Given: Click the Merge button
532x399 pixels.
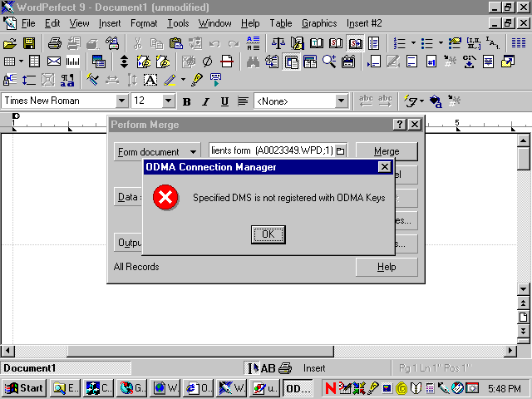Looking at the screenshot, I should point(386,151).
